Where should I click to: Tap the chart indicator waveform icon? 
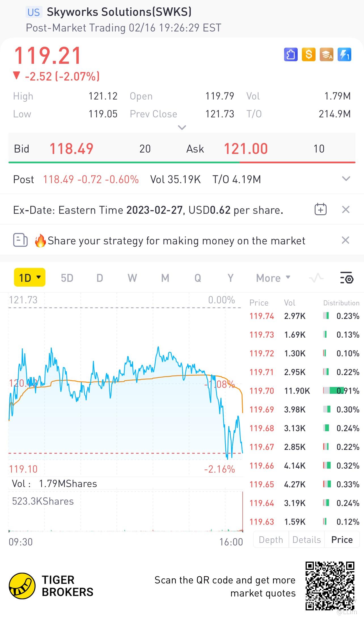(x=316, y=278)
